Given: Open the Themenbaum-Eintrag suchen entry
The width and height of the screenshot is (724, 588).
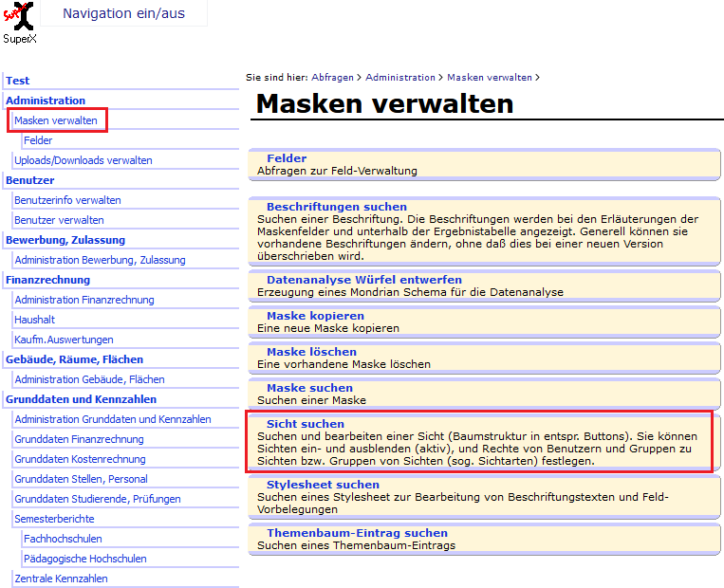Looking at the screenshot, I should (357, 533).
